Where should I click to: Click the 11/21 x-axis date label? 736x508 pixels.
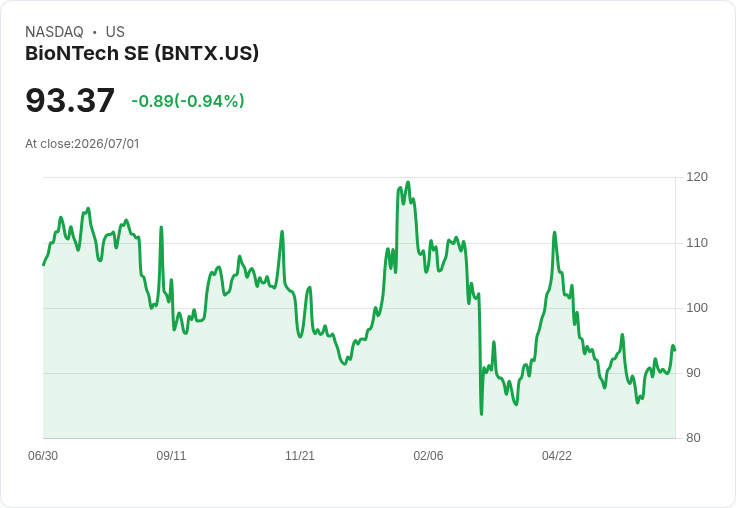coord(299,456)
